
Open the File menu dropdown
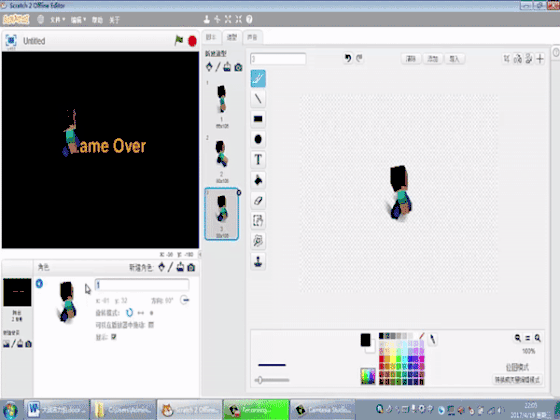click(57, 20)
